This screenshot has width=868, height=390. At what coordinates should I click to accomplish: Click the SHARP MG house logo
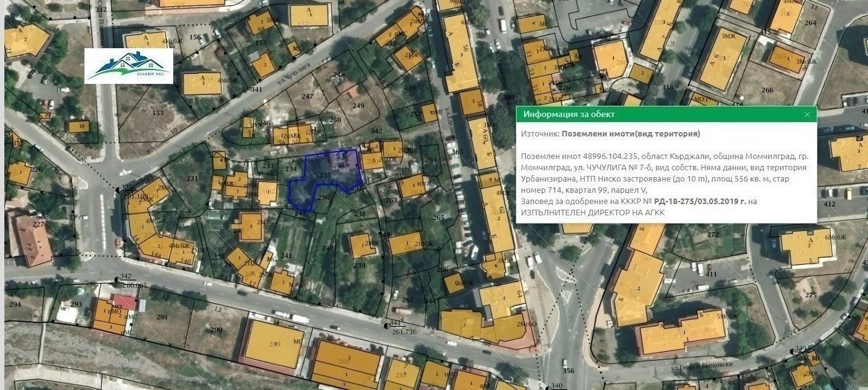click(129, 66)
